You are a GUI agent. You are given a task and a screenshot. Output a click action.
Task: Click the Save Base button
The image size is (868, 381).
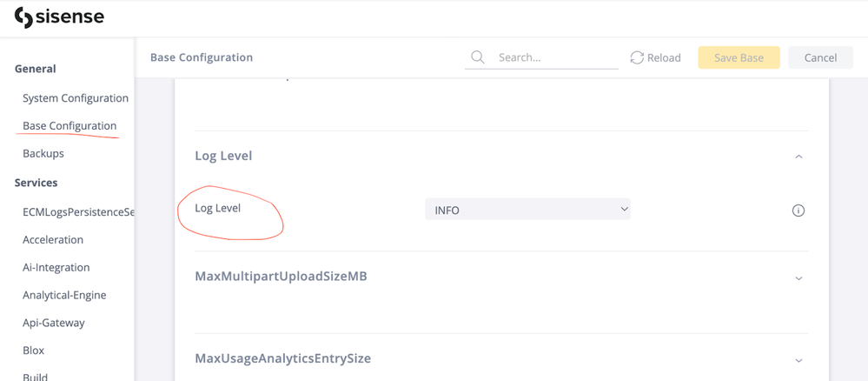(x=739, y=57)
